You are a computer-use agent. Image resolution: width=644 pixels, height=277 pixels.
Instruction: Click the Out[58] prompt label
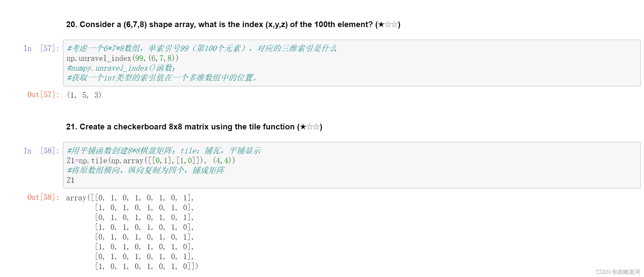pyautogui.click(x=43, y=197)
